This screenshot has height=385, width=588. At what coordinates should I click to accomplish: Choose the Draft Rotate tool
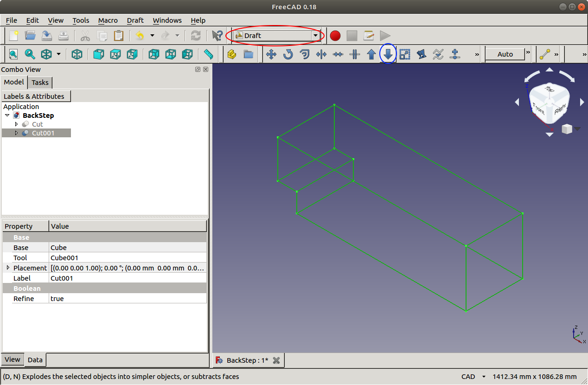pyautogui.click(x=288, y=54)
